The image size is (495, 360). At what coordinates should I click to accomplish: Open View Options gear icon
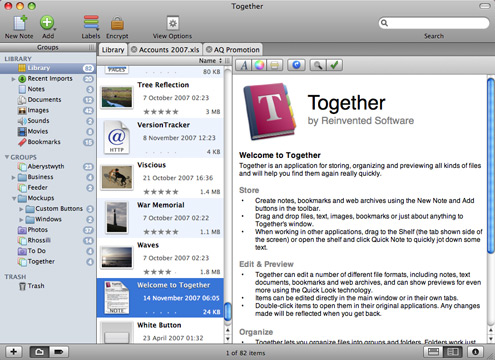click(x=173, y=23)
